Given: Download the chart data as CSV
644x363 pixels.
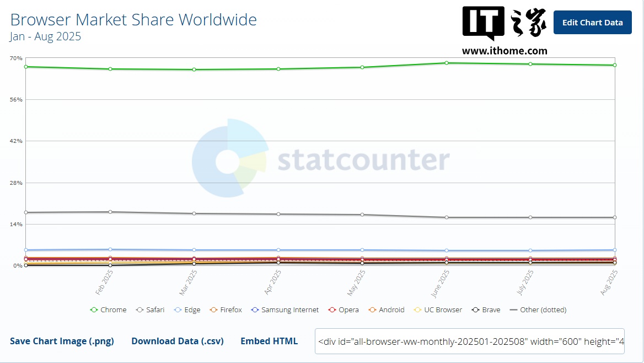Looking at the screenshot, I should click(x=178, y=341).
